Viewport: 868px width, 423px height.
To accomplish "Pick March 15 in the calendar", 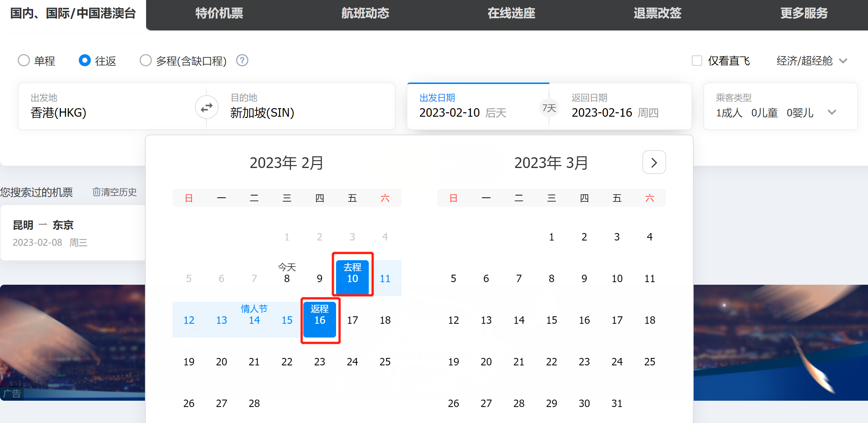I will (x=551, y=320).
